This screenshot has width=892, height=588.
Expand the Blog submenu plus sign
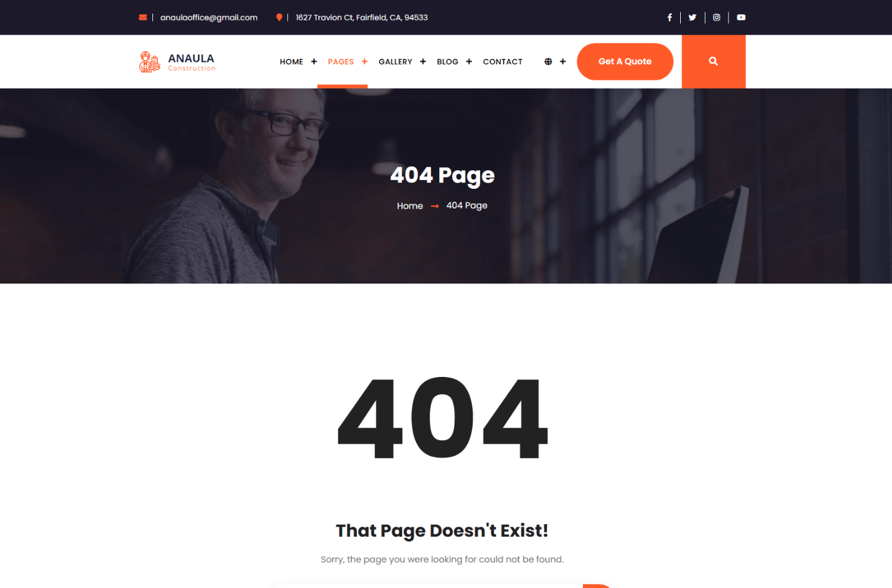pos(469,61)
